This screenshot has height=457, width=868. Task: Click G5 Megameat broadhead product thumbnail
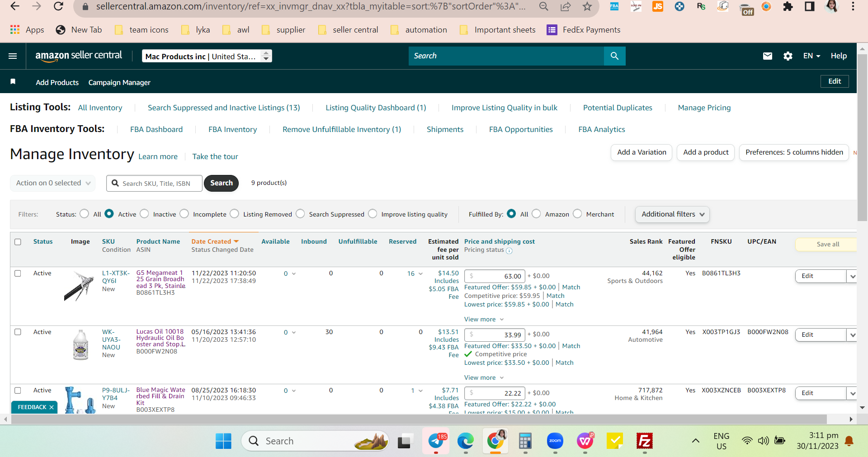pyautogui.click(x=79, y=286)
